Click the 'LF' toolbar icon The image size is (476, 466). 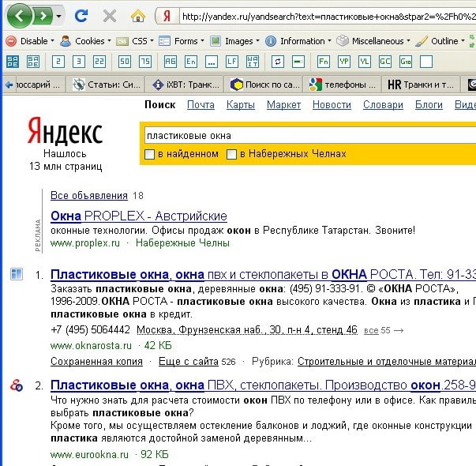tap(231, 61)
